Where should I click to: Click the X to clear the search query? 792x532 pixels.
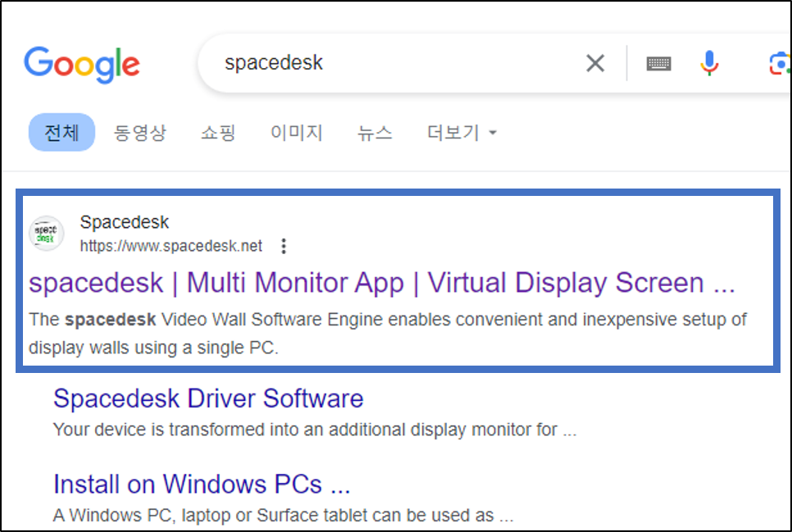click(x=595, y=62)
